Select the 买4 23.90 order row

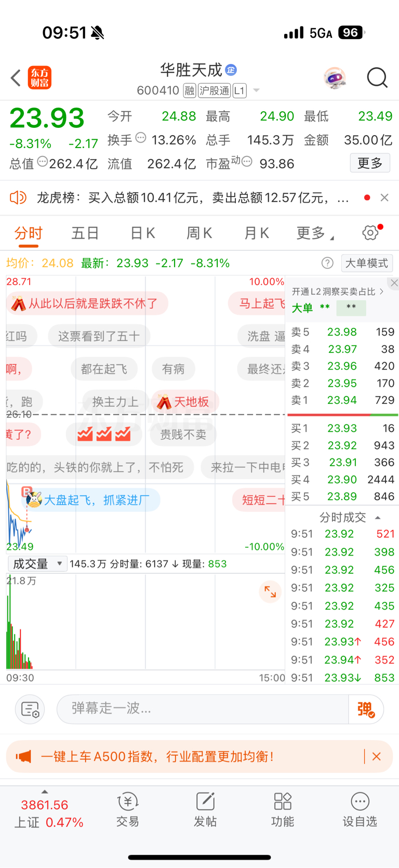coord(342,479)
